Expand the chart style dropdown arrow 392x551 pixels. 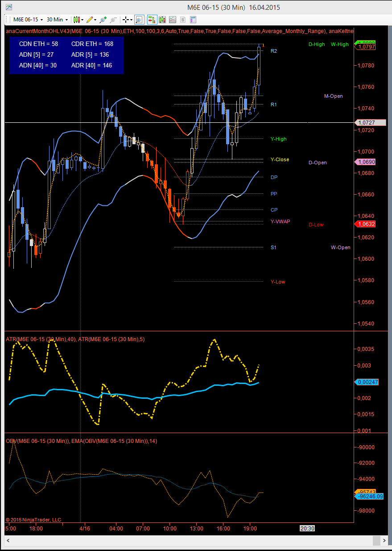(x=83, y=20)
